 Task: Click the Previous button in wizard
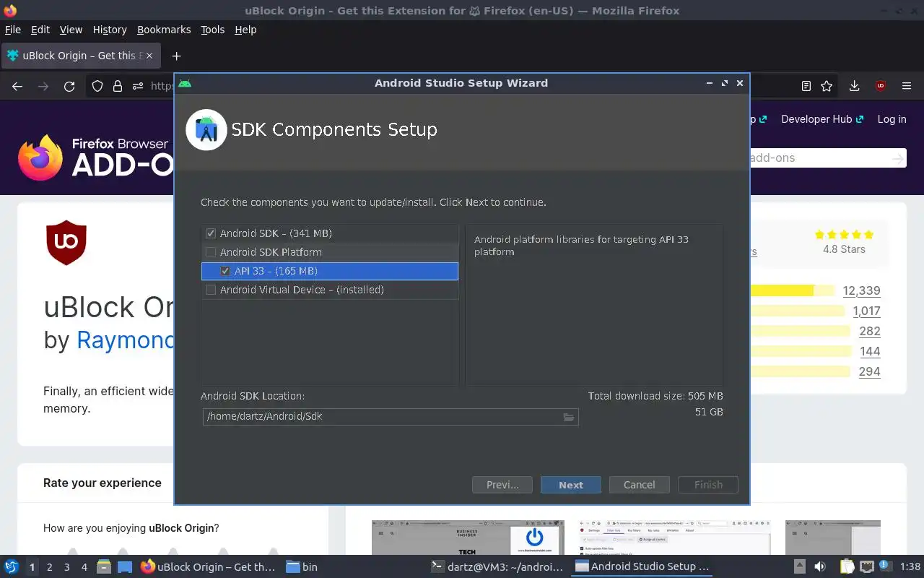tap(502, 485)
